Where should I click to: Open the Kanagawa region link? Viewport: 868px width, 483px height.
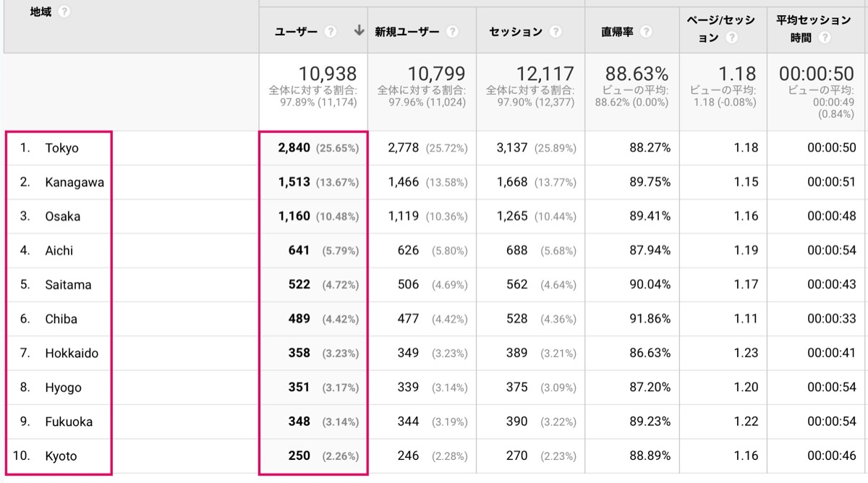[x=74, y=182]
